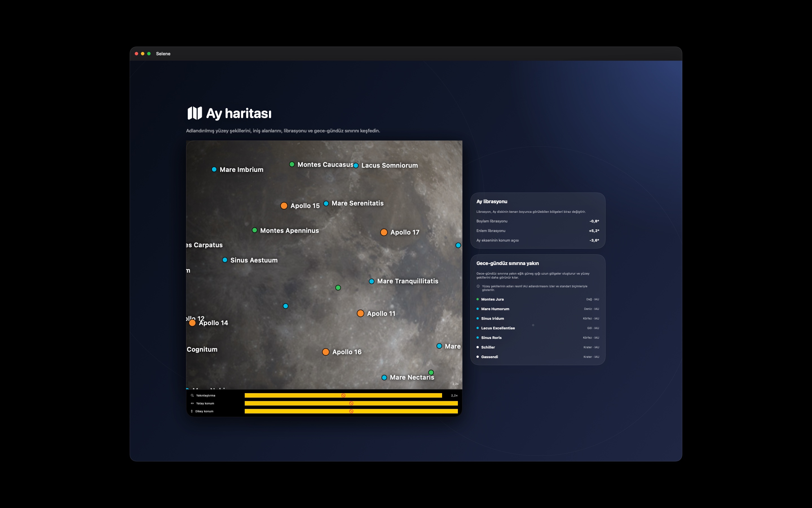The width and height of the screenshot is (812, 508).
Task: Select the Mare Tranquillitatis marker
Action: pyautogui.click(x=371, y=281)
